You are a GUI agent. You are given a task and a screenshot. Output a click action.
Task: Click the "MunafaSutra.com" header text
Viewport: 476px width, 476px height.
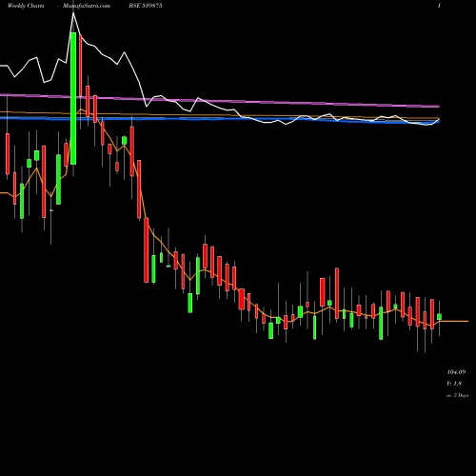87,6
